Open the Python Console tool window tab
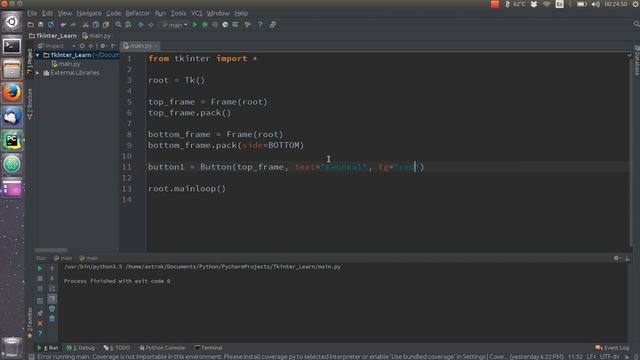 pyautogui.click(x=162, y=348)
